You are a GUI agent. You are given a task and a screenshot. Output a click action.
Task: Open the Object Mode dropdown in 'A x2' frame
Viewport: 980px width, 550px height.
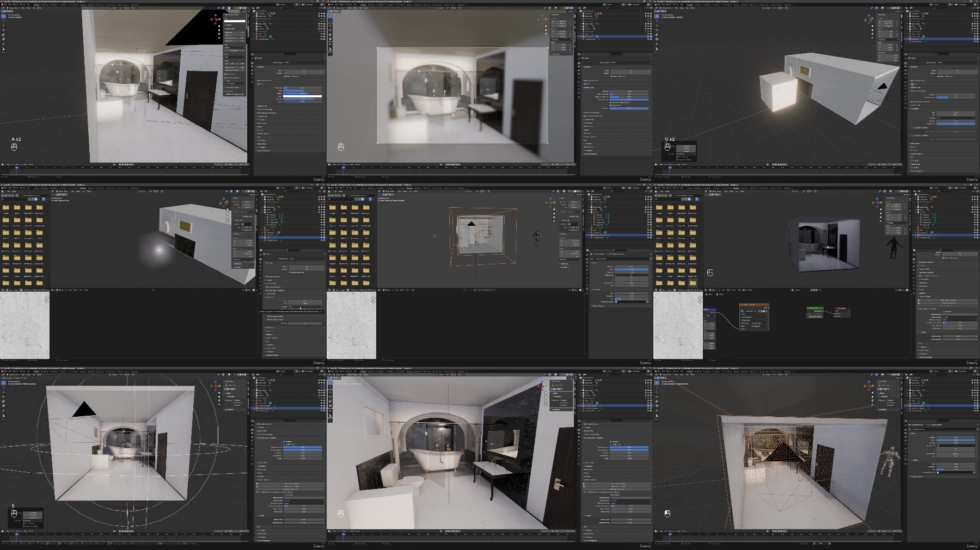(x=13, y=8)
